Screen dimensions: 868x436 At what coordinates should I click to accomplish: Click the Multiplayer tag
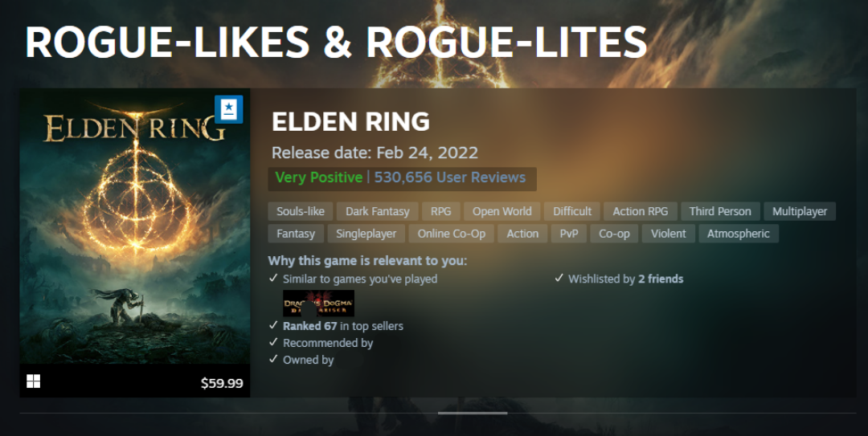click(800, 211)
